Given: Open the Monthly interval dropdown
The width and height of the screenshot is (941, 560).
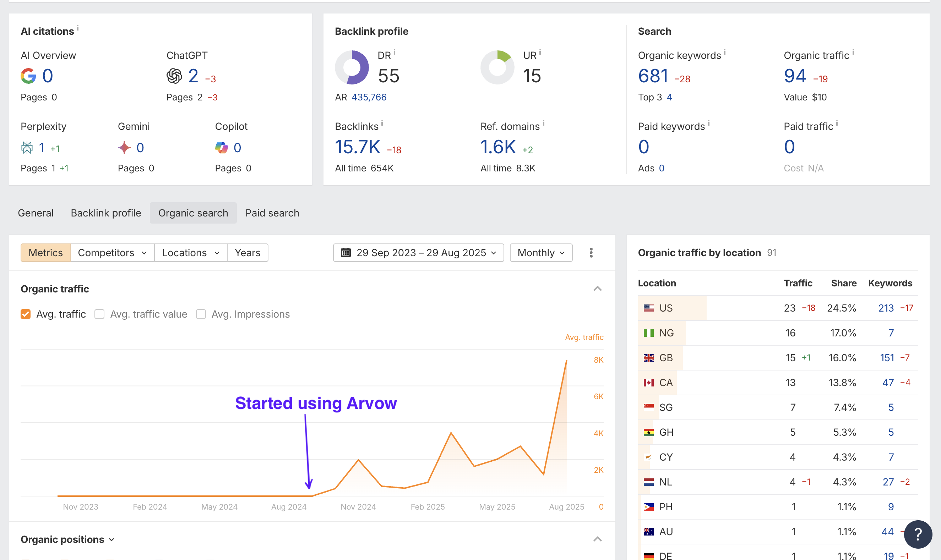Looking at the screenshot, I should point(541,253).
